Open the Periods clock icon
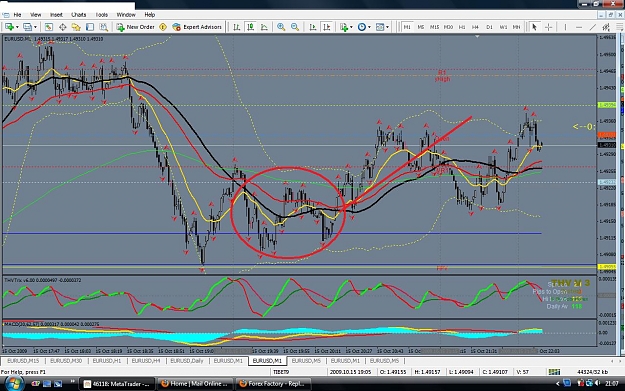The width and height of the screenshot is (625, 391). pyautogui.click(x=362, y=27)
